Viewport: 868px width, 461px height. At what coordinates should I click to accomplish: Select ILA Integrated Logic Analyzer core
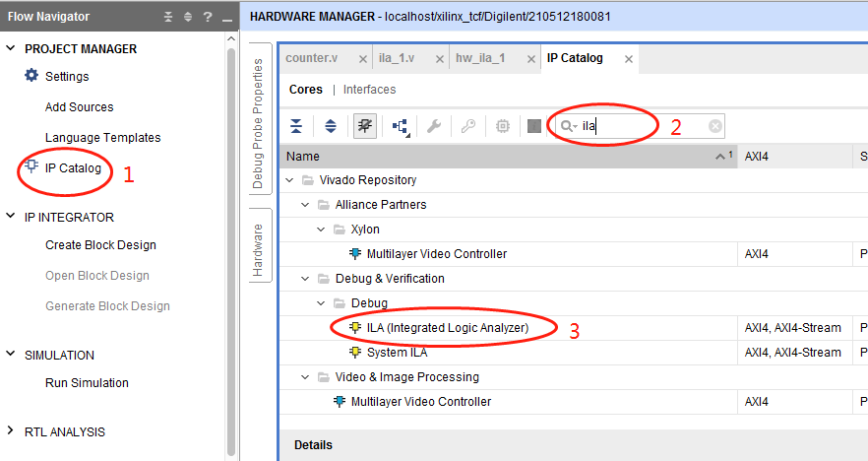[447, 328]
